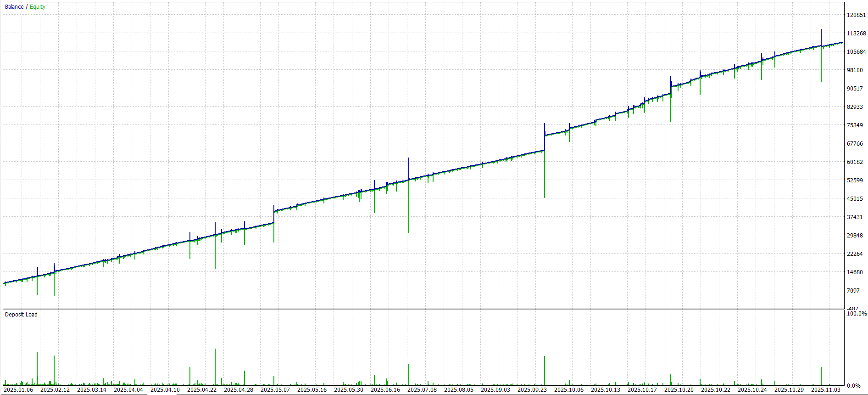Image resolution: width=868 pixels, height=395 pixels.
Task: Click the 2025.05.07 date label
Action: coord(275,390)
